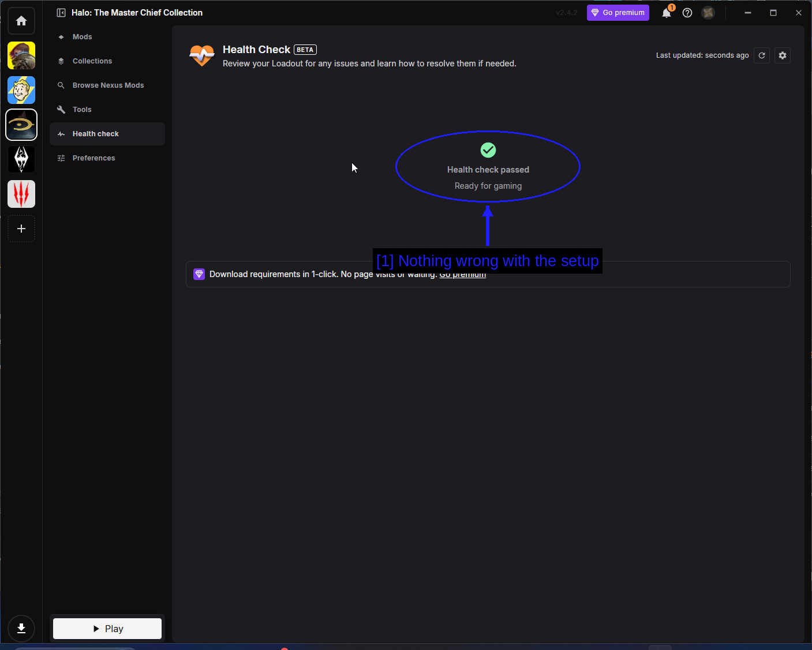
Task: Follow the Go premium link in banner
Action: pyautogui.click(x=463, y=274)
